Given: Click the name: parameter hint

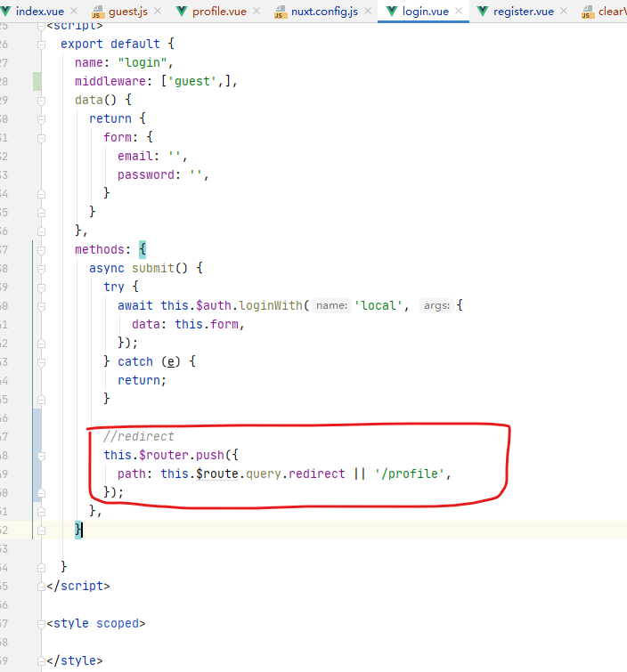Looking at the screenshot, I should [331, 305].
